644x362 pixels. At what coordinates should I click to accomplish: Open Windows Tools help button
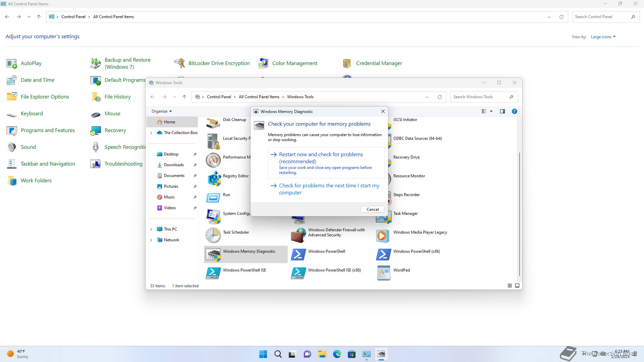point(514,111)
